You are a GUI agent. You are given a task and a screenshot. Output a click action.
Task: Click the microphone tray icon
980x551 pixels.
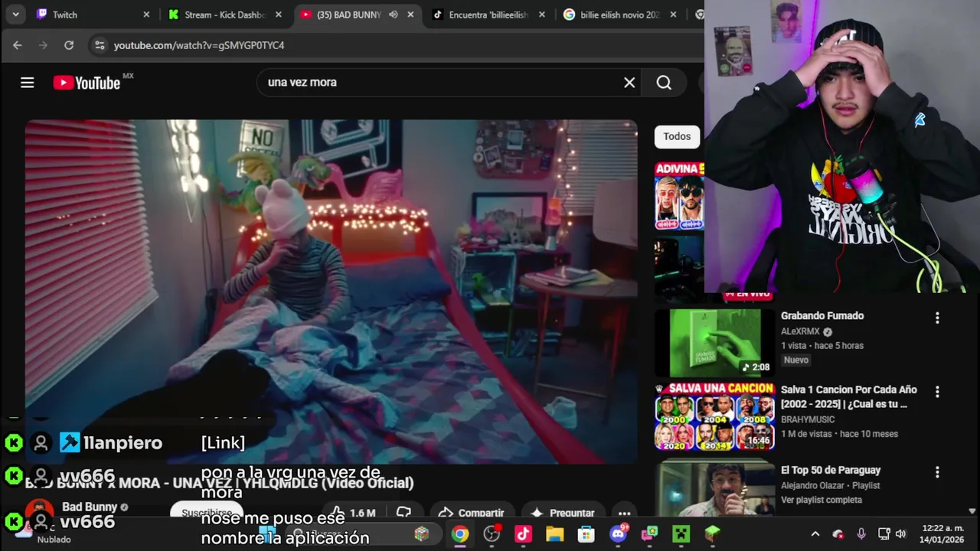(x=861, y=534)
